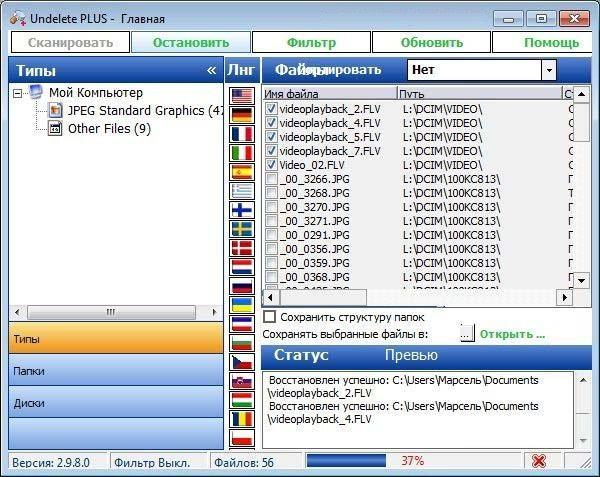Click the tree panel scroll-left arrow
This screenshot has width=600, height=477.
17,312
